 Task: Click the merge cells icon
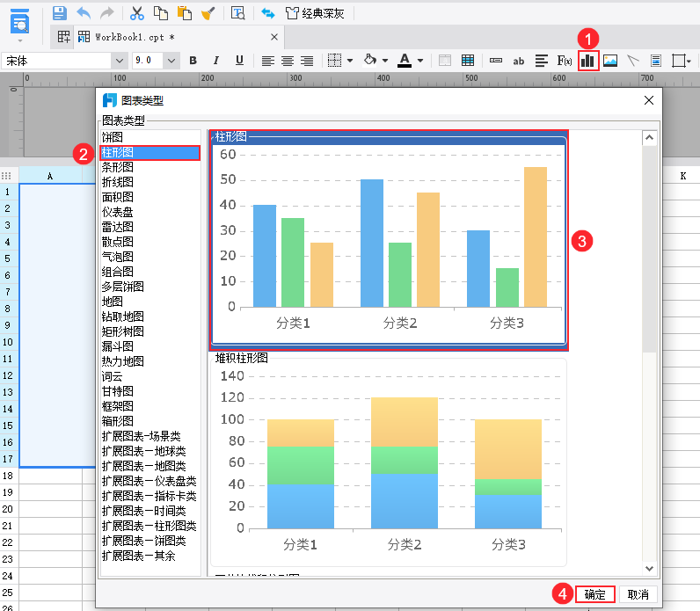coord(445,61)
